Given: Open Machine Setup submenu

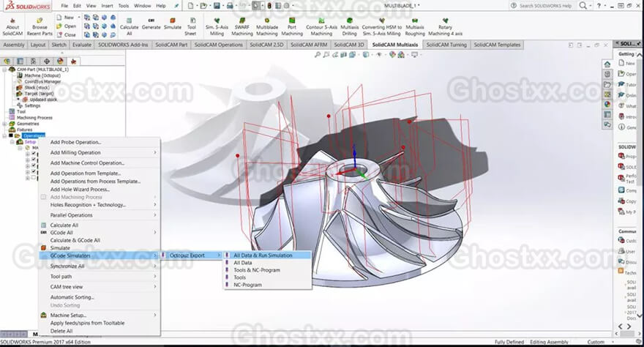Looking at the screenshot, I should 99,315.
